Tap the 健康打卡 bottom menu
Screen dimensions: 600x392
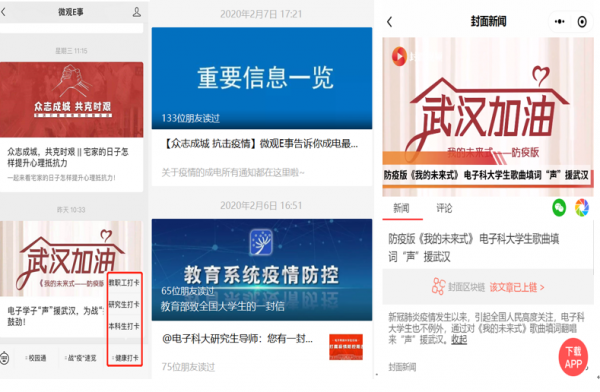126,358
